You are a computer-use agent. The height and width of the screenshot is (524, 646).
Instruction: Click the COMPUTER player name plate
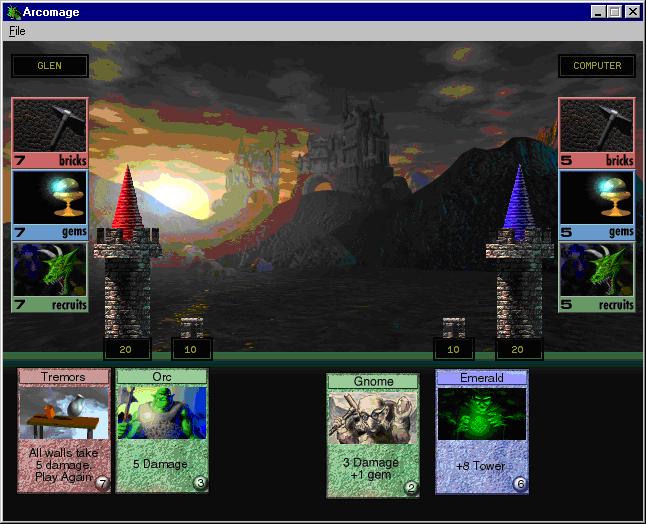597,66
